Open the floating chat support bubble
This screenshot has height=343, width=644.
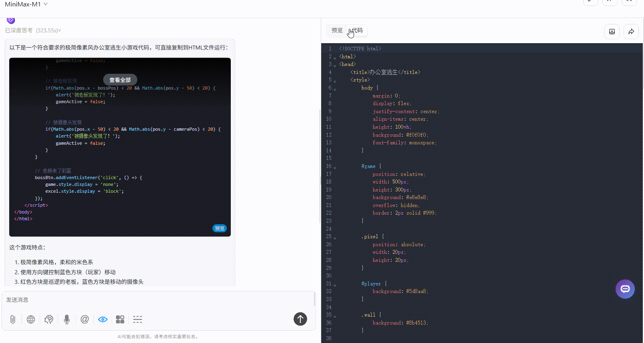pyautogui.click(x=625, y=289)
